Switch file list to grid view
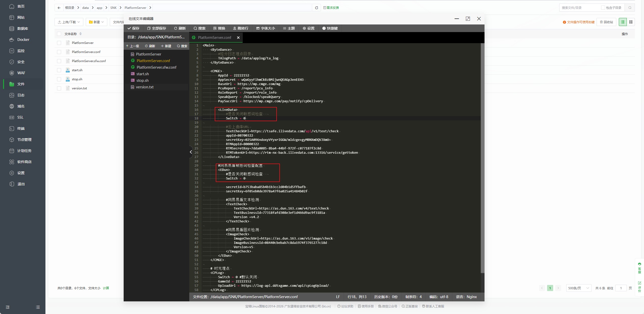The image size is (644, 314). [631, 22]
